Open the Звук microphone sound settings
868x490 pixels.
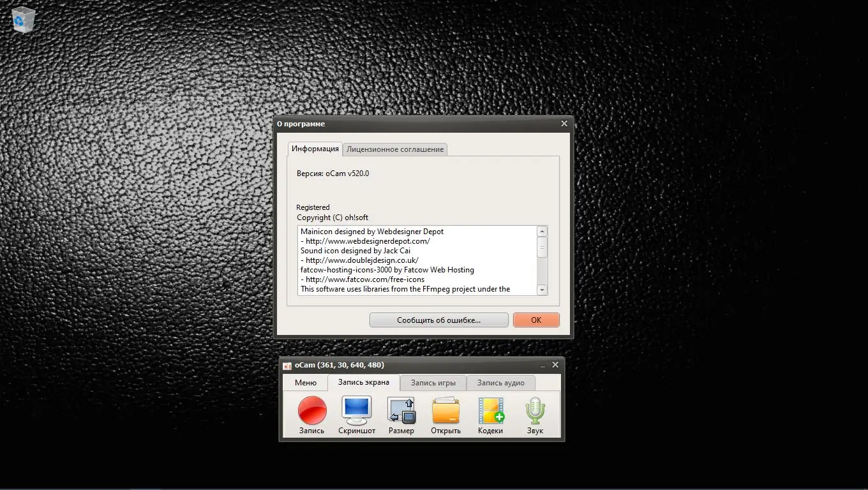[x=535, y=415]
